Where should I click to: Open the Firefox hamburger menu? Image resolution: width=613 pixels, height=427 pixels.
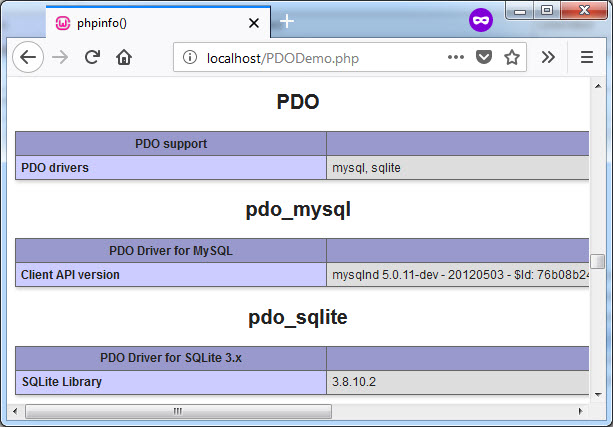pyautogui.click(x=587, y=58)
